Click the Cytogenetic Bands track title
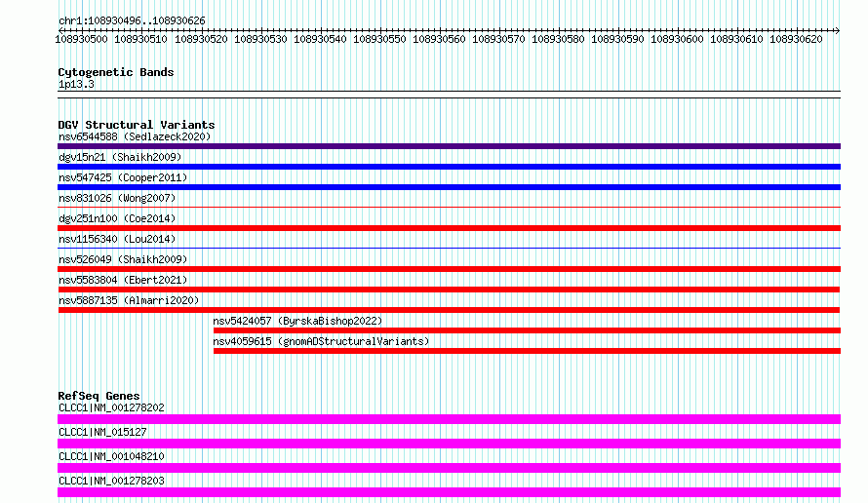 (x=116, y=72)
